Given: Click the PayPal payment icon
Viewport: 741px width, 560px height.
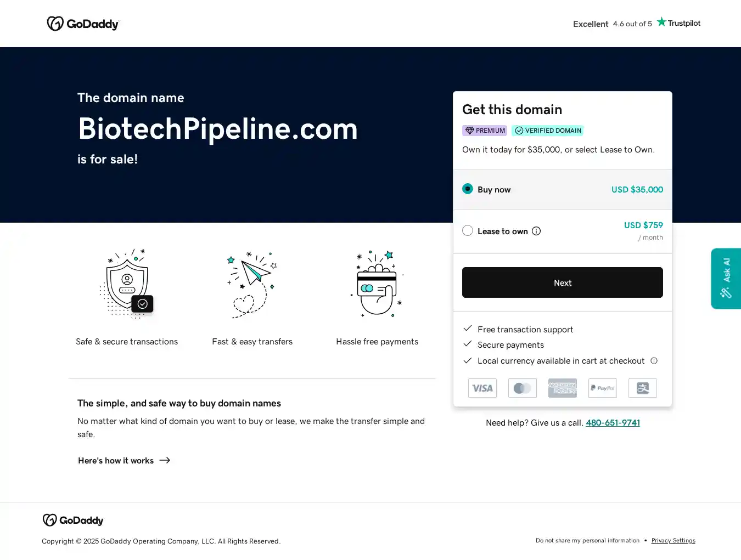Looking at the screenshot, I should (x=603, y=388).
